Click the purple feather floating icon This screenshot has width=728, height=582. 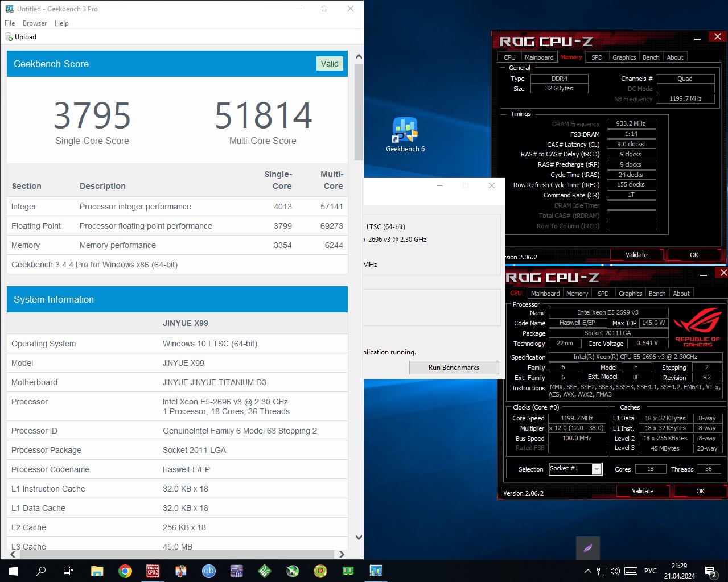click(x=588, y=548)
